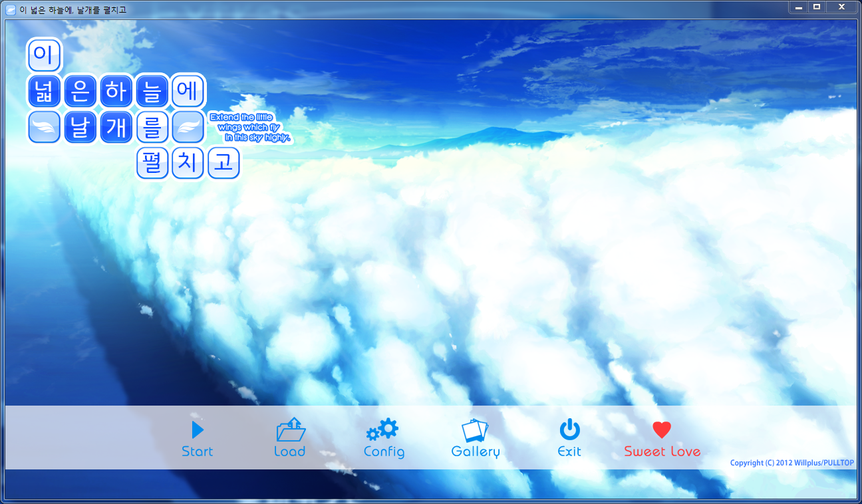Select the Start menu label
Viewport: 862px width, 504px height.
coord(198,451)
